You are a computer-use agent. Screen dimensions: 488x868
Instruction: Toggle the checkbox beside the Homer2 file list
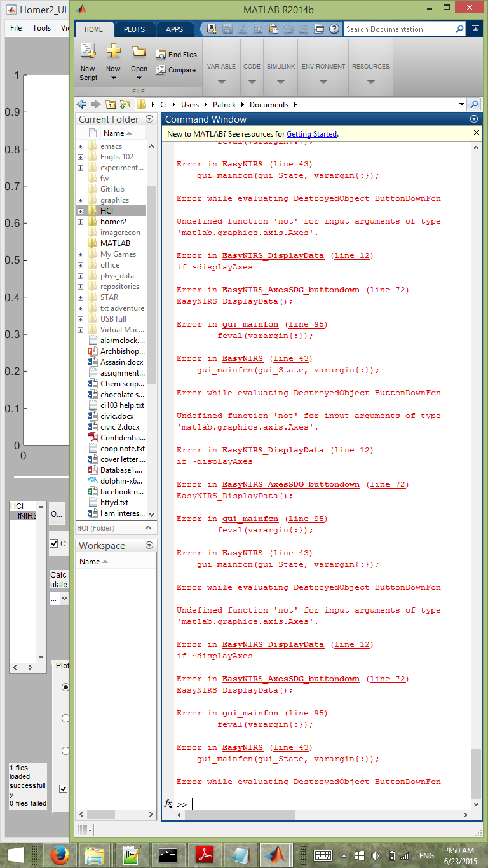click(54, 544)
